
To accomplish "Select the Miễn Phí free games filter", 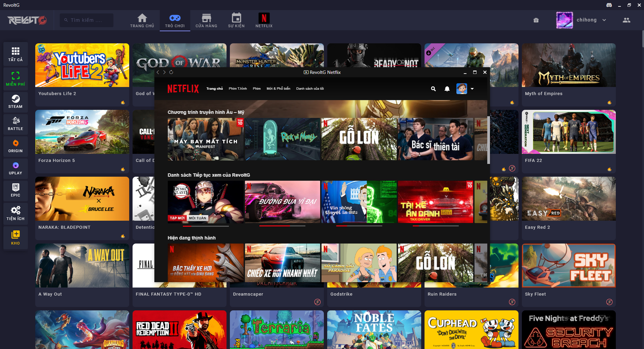I will click(15, 79).
